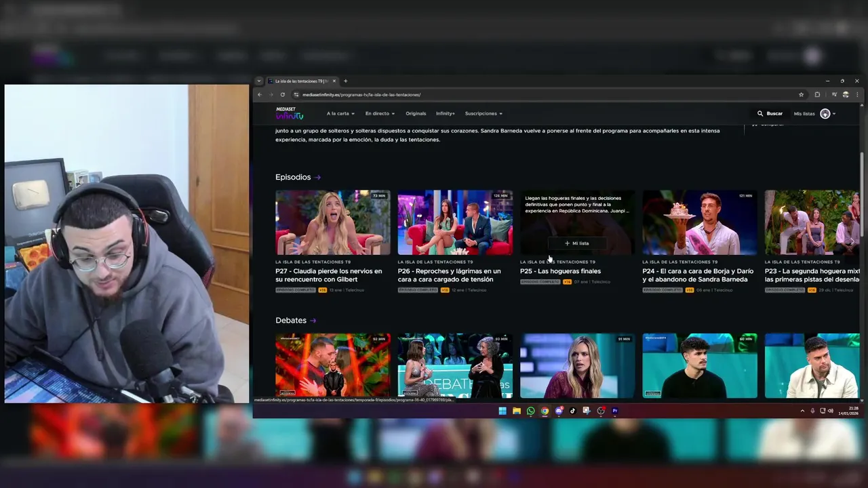Open WhatsApp from the taskbar
This screenshot has width=868, height=488.
pyautogui.click(x=531, y=411)
